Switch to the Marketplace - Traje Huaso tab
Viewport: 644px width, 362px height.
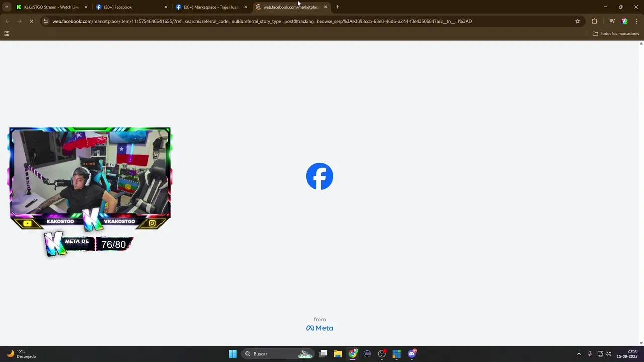click(211, 7)
